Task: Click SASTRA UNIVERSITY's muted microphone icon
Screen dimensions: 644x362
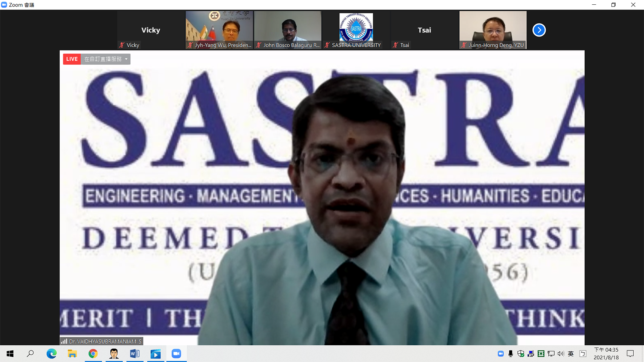Action: tap(327, 45)
